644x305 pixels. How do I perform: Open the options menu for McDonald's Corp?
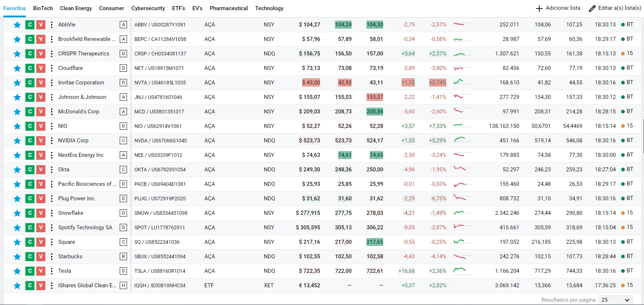tap(52, 112)
